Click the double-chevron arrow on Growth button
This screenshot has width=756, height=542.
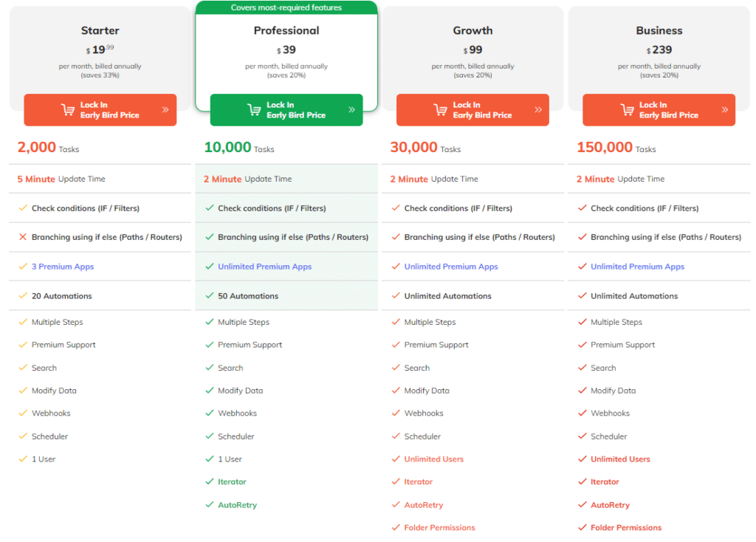[x=537, y=110]
